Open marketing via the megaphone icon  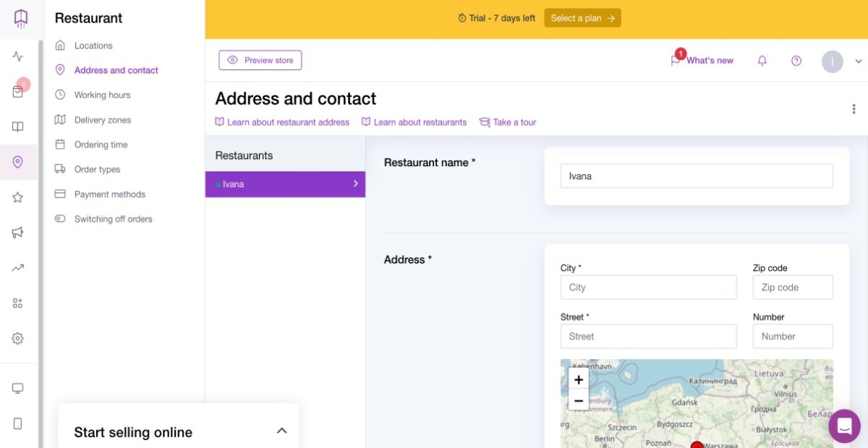pos(17,232)
